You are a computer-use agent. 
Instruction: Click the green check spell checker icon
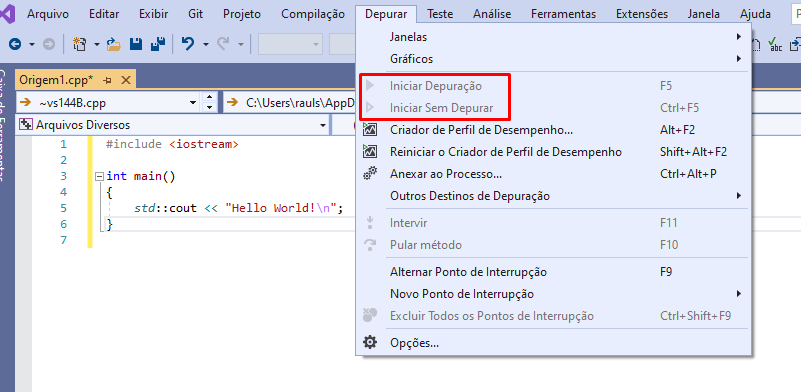click(x=776, y=44)
